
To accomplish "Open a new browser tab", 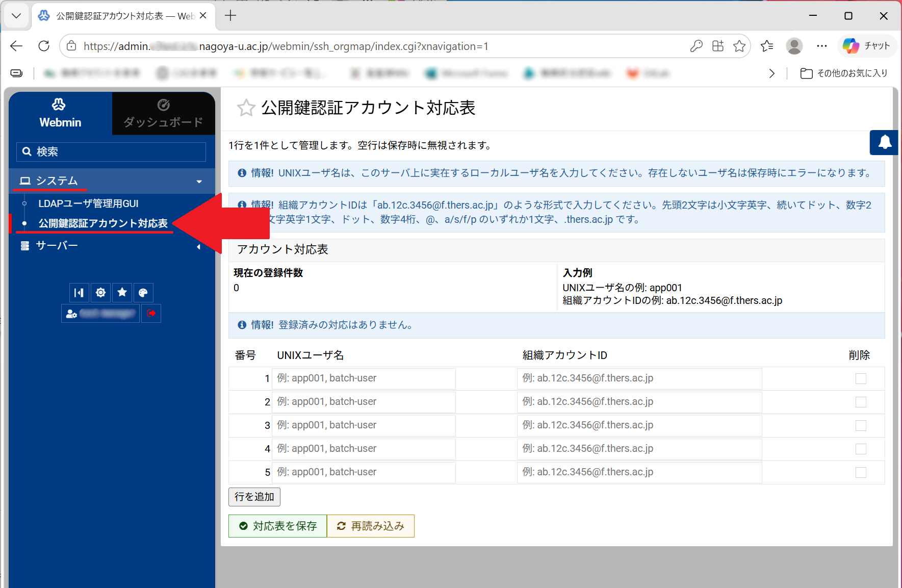I will pos(230,16).
